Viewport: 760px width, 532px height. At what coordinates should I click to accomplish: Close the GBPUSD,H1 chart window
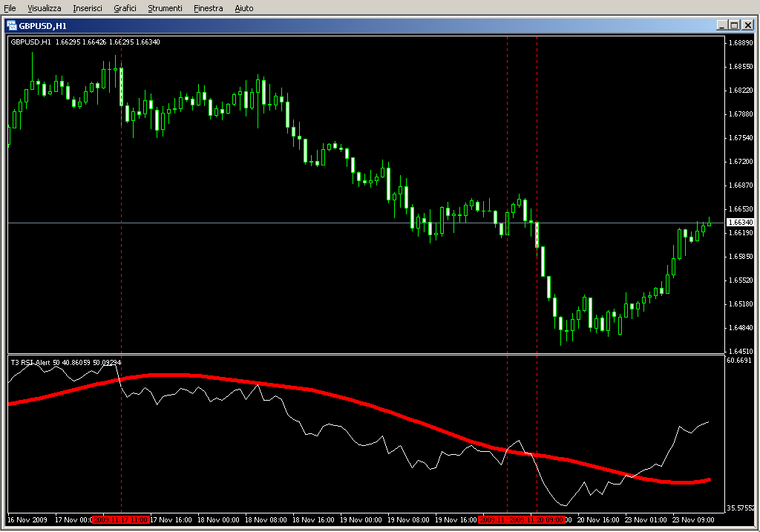(748, 25)
